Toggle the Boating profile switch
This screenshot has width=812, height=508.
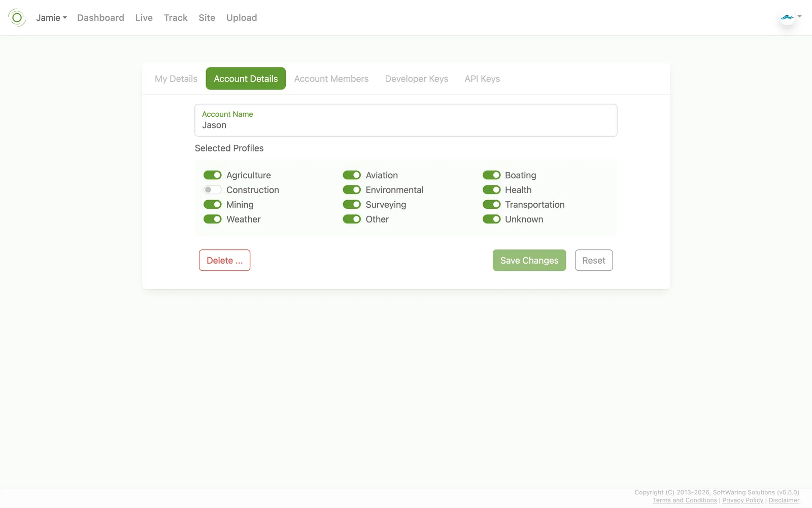[491, 175]
